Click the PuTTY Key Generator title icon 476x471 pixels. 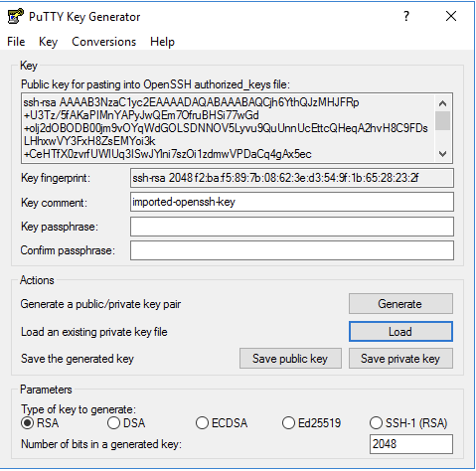pyautogui.click(x=16, y=16)
